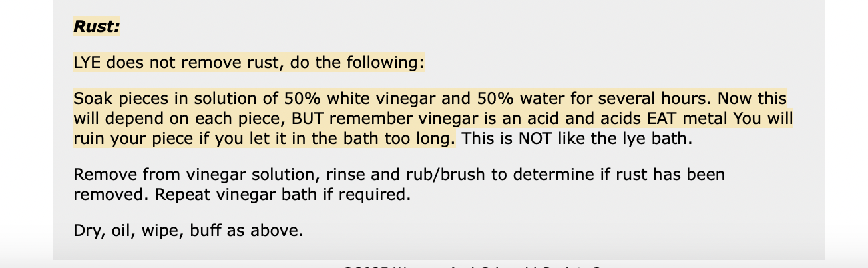Click the "Dry, oil, wipe, buff as above." line

(x=188, y=231)
